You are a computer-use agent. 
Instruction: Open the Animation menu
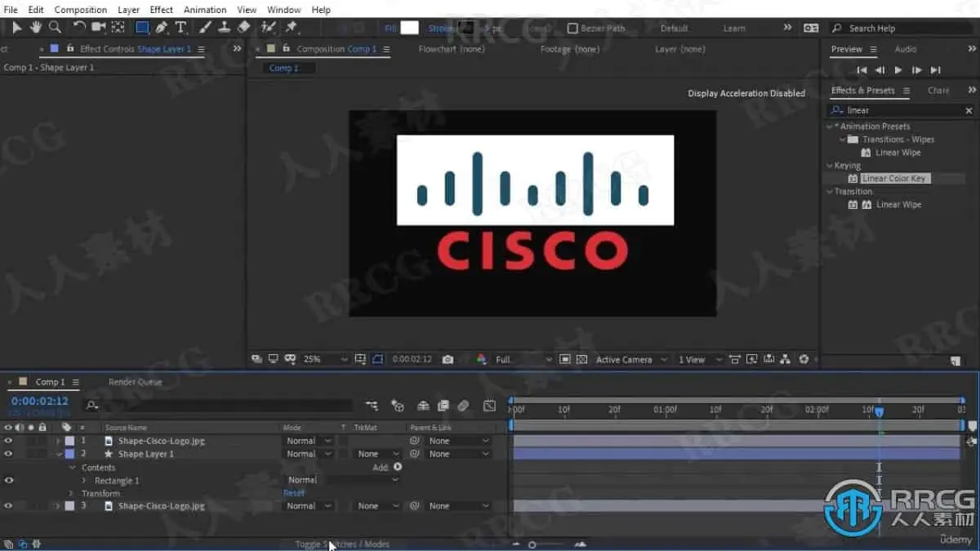point(205,10)
